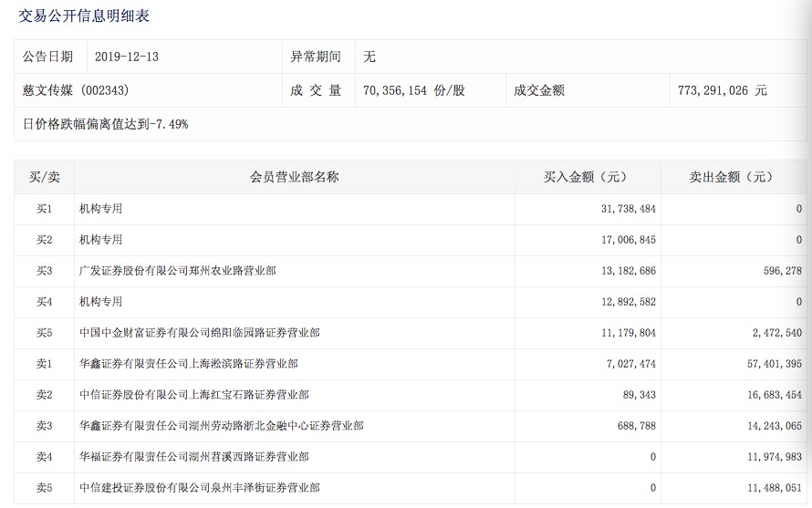Select 机构专用 in the 买4 row
This screenshot has height=508, width=812.
click(100, 302)
